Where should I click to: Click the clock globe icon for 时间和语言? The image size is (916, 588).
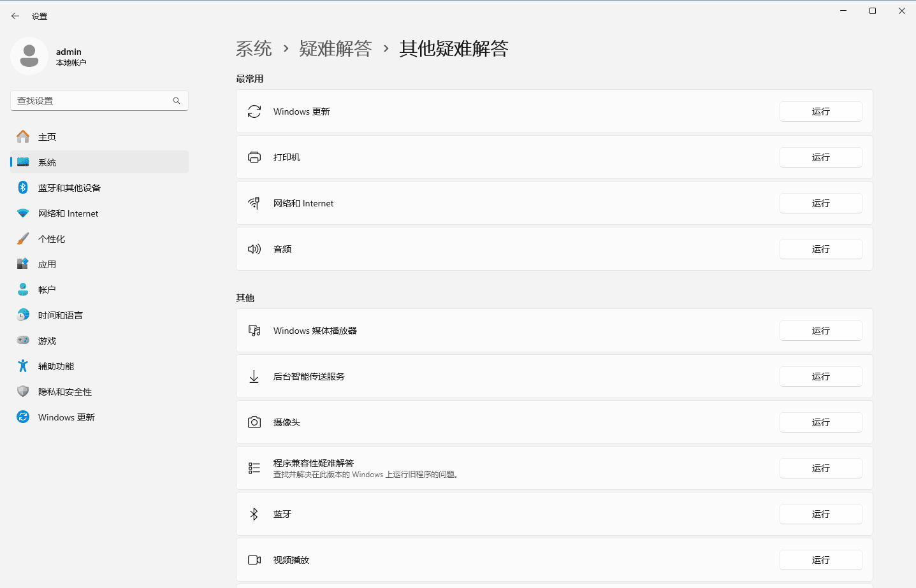coord(23,315)
